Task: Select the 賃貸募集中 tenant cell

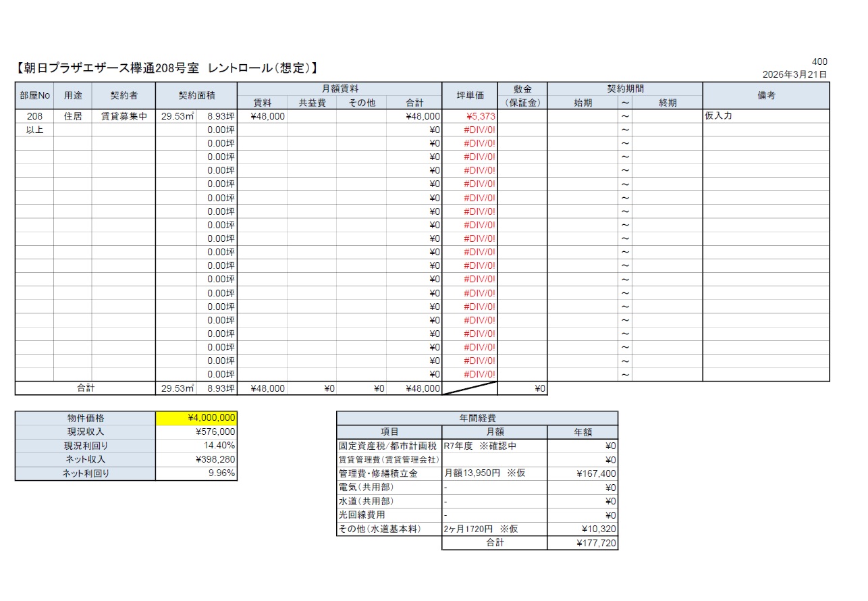Action: (124, 116)
